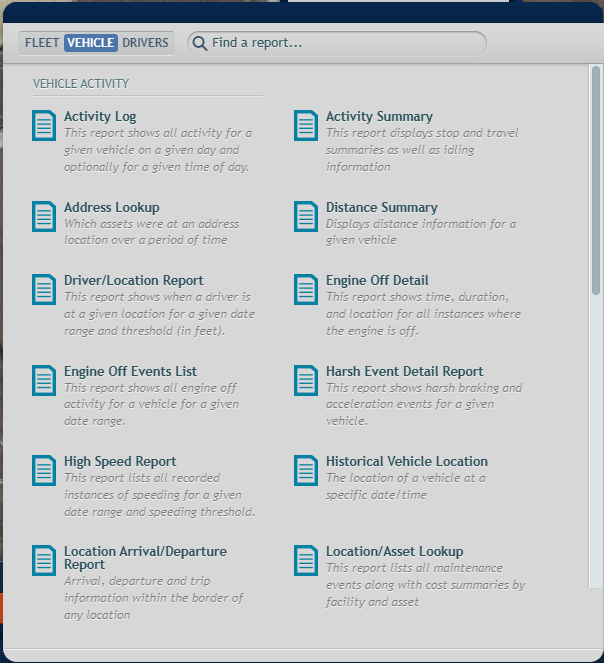This screenshot has width=604, height=663.
Task: Click the Distance Summary document icon
Action: coord(306,216)
